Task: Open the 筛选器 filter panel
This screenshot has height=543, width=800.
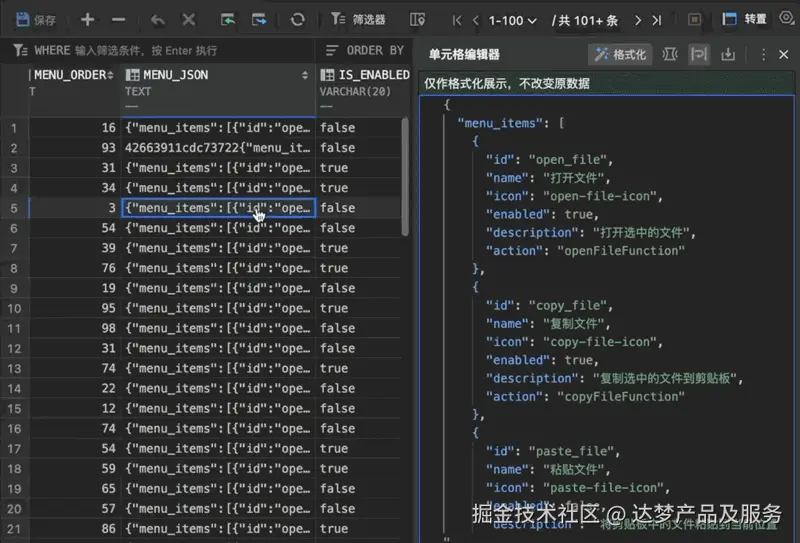Action: [358, 19]
